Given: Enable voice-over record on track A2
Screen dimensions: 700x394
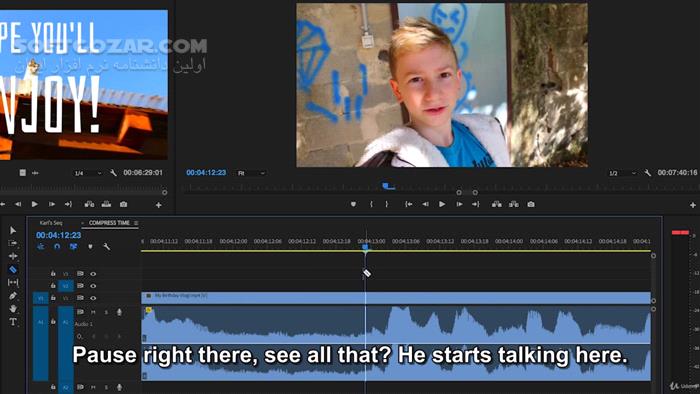Looking at the screenshot, I should 119,387.
